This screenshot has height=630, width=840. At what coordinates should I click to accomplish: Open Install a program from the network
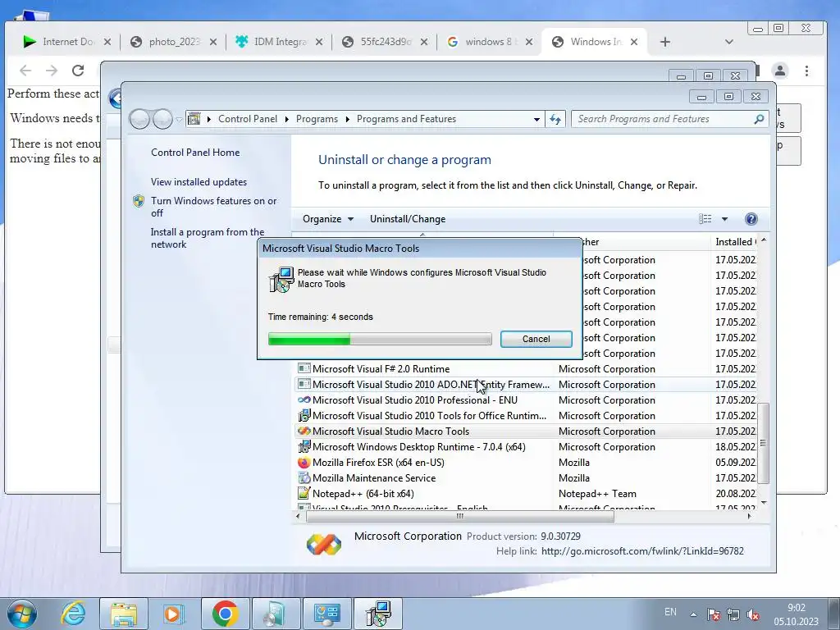[x=207, y=238]
